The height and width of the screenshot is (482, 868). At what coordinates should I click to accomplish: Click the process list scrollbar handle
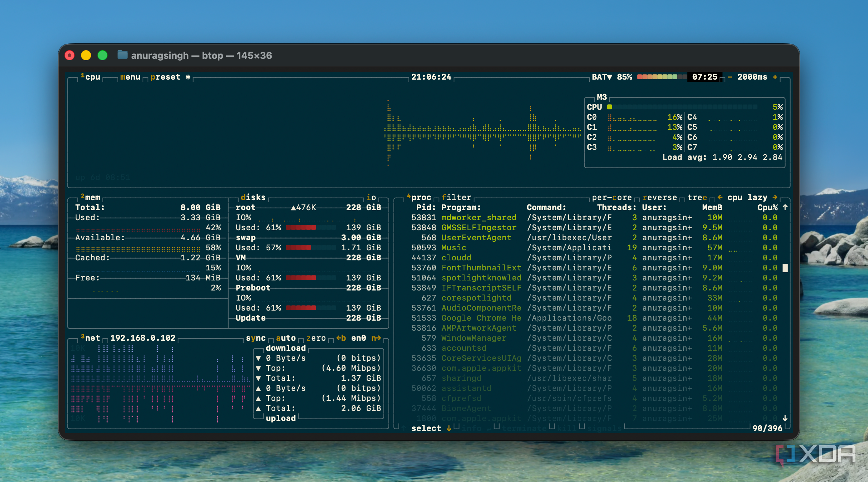(x=785, y=268)
